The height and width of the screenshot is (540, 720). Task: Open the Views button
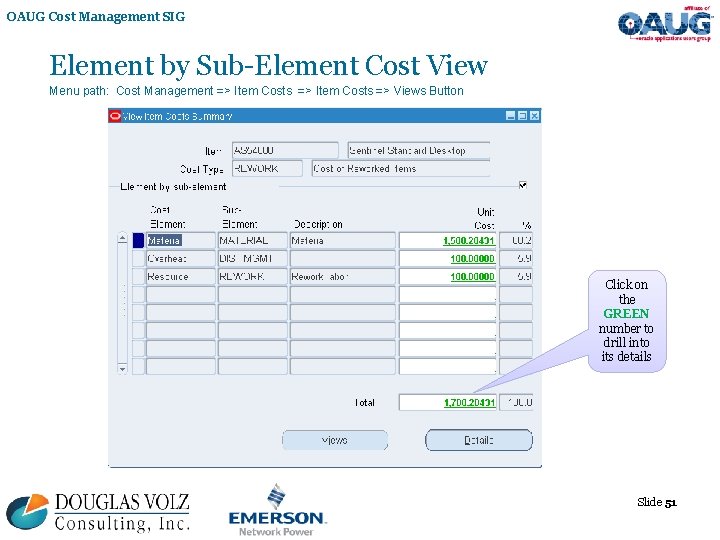point(335,440)
